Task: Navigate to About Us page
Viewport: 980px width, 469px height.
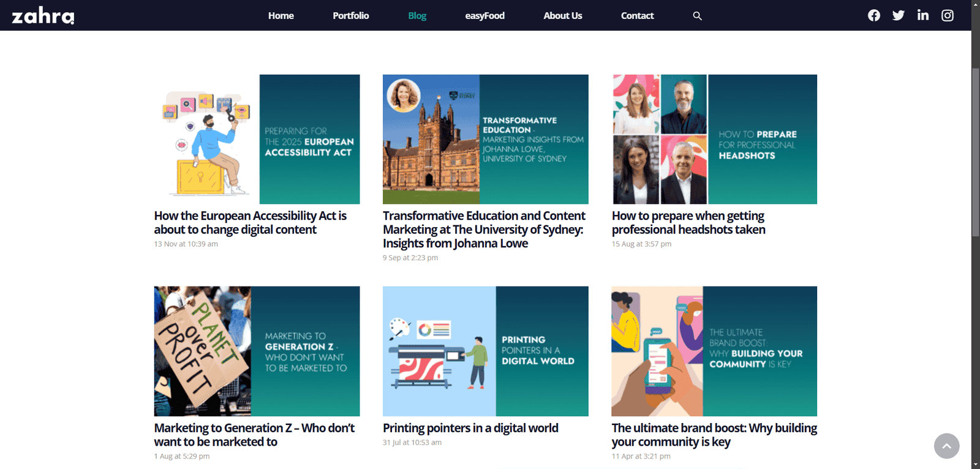Action: [x=563, y=16]
